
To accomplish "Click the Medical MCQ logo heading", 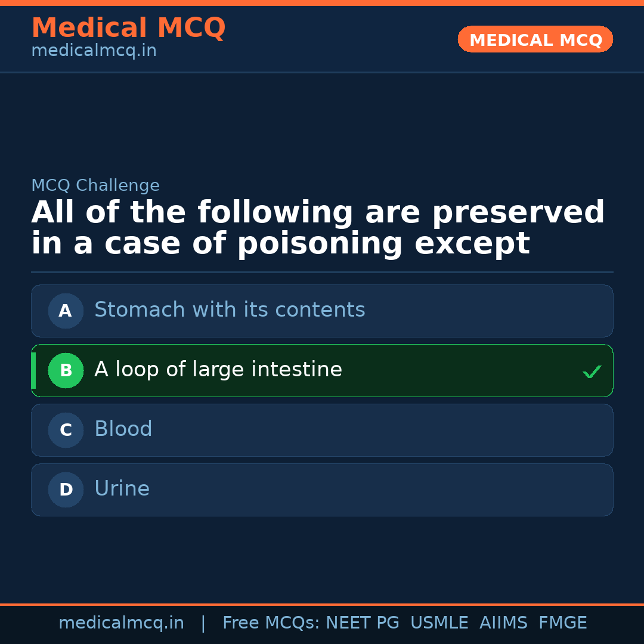I will point(128,27).
